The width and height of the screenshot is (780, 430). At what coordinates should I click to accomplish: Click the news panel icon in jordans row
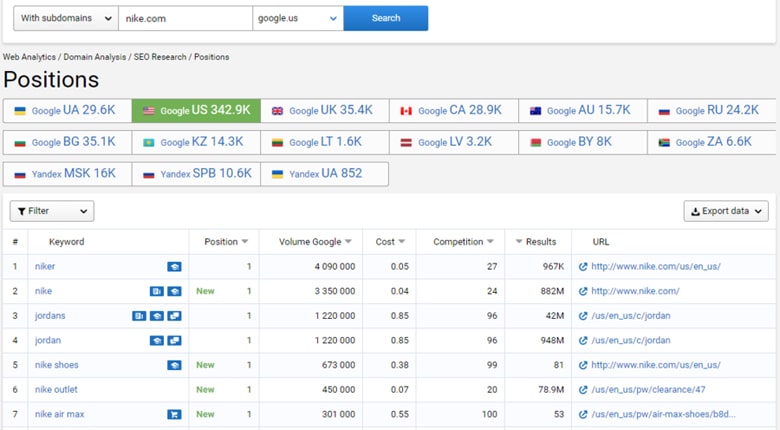[139, 316]
